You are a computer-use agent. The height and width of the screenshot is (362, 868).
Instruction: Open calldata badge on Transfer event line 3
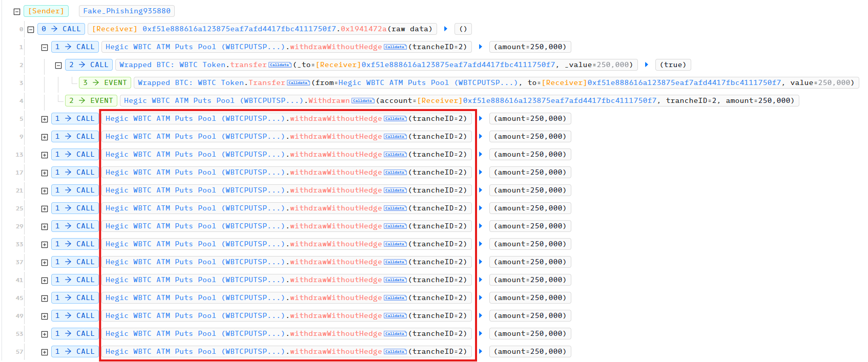(x=298, y=83)
